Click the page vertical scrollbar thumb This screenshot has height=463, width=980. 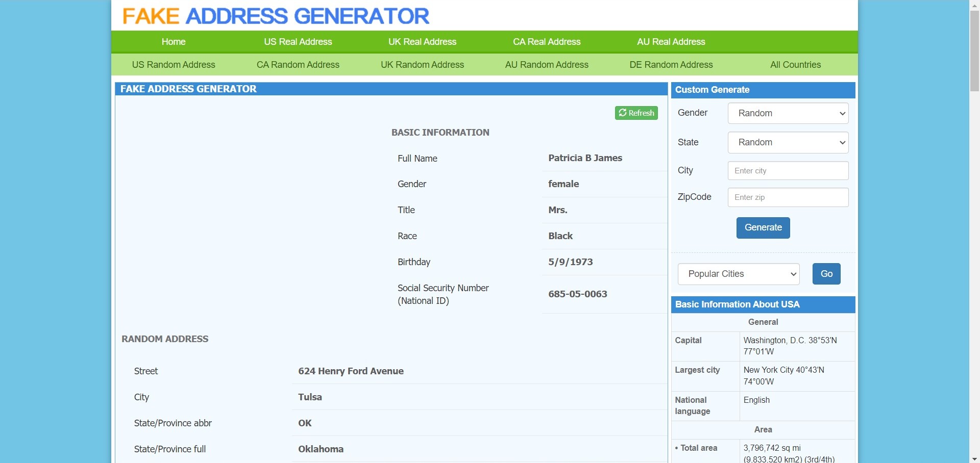click(x=974, y=51)
